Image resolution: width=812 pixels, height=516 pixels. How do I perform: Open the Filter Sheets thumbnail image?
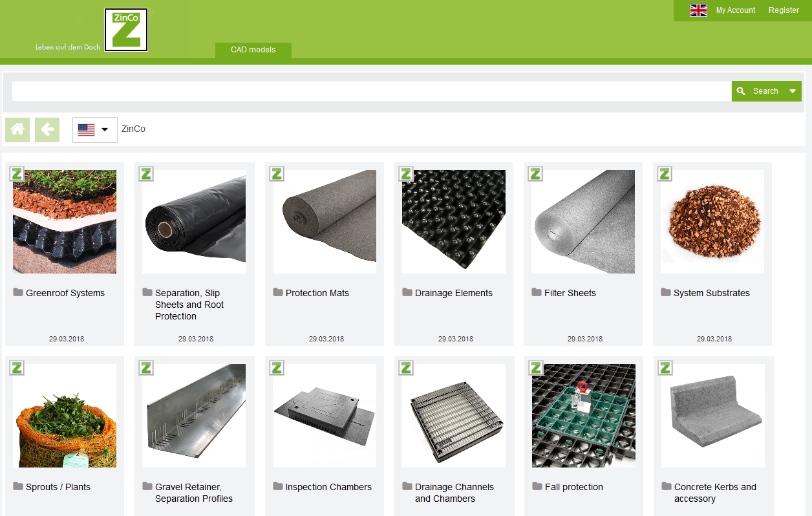click(x=583, y=222)
